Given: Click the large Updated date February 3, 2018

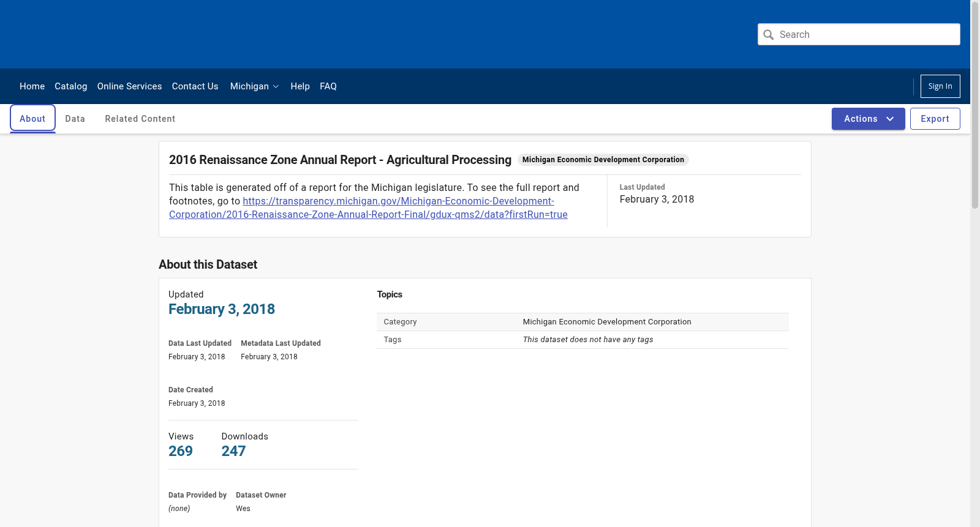Looking at the screenshot, I should [222, 309].
